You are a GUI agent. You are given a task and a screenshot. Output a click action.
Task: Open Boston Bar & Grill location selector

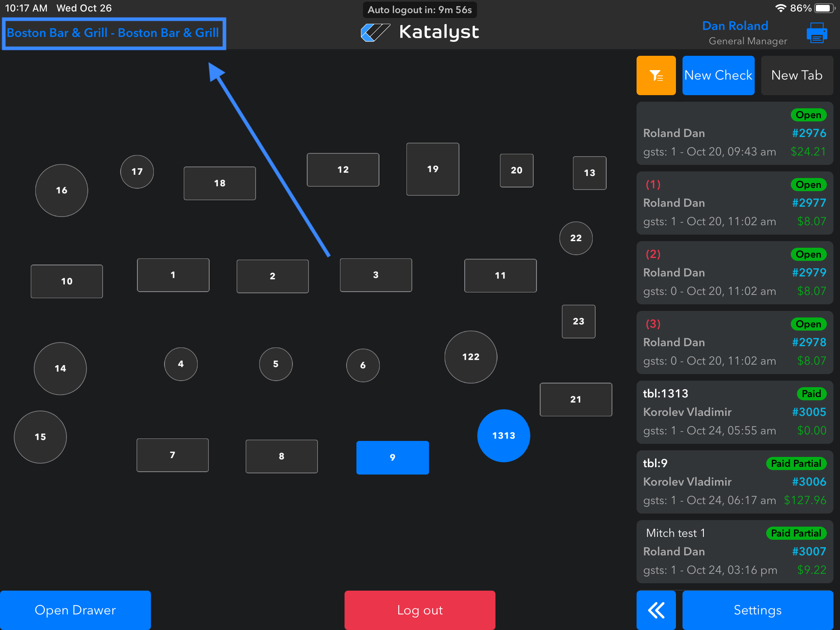tap(113, 33)
